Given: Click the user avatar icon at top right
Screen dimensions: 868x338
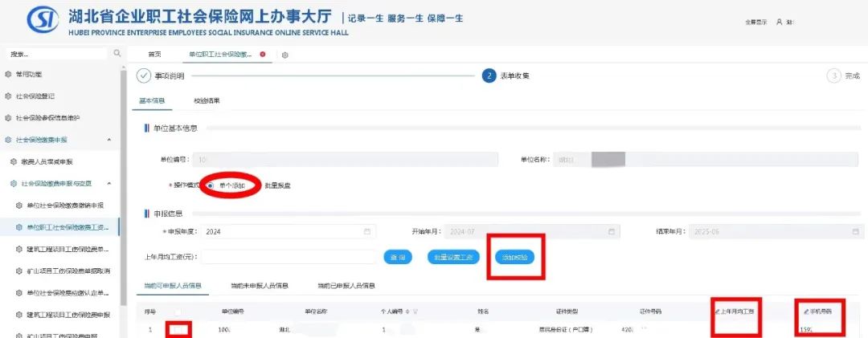Looking at the screenshot, I should point(779,22).
